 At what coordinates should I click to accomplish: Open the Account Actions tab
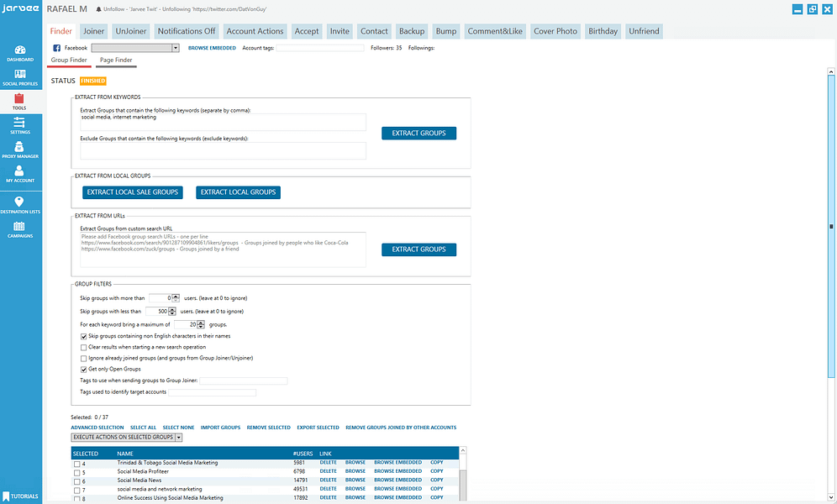pos(255,31)
